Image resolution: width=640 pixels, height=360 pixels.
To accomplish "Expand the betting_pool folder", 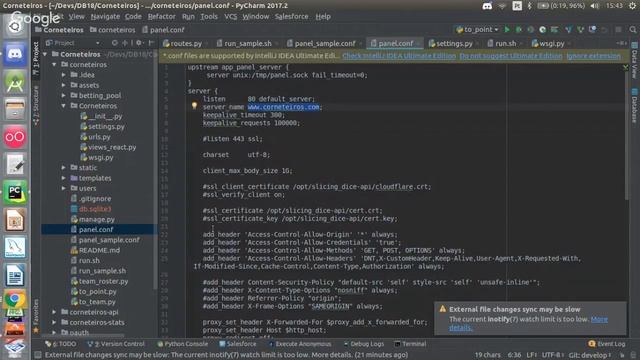I will (63, 95).
